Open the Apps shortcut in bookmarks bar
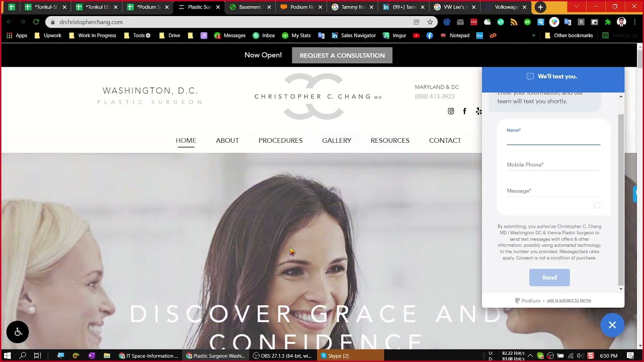The image size is (644, 362). click(x=17, y=36)
